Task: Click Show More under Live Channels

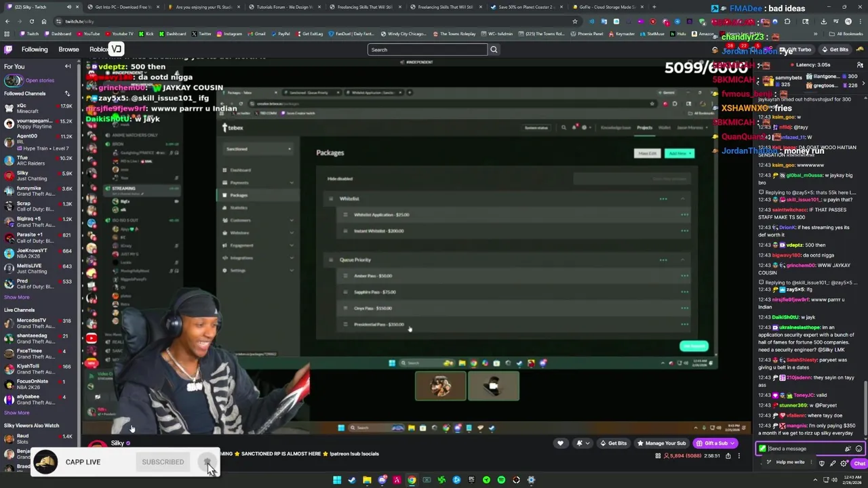Action: [x=17, y=413]
